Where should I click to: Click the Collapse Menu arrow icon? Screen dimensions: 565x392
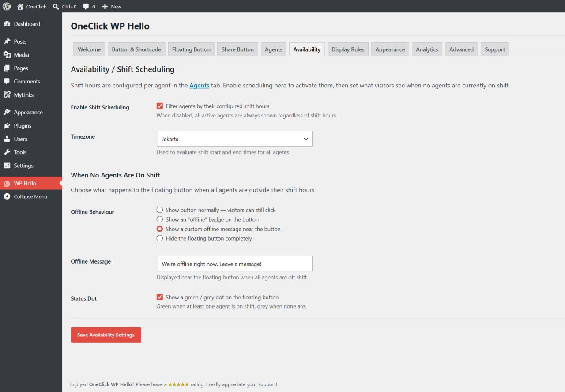coord(7,196)
